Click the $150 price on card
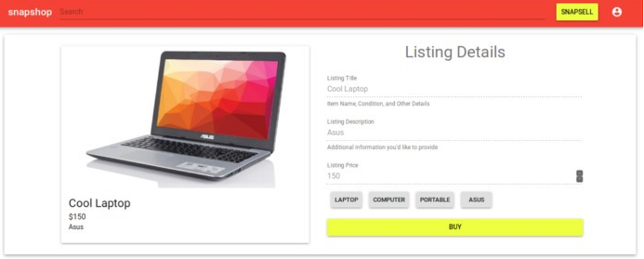The image size is (644, 259). tap(77, 217)
